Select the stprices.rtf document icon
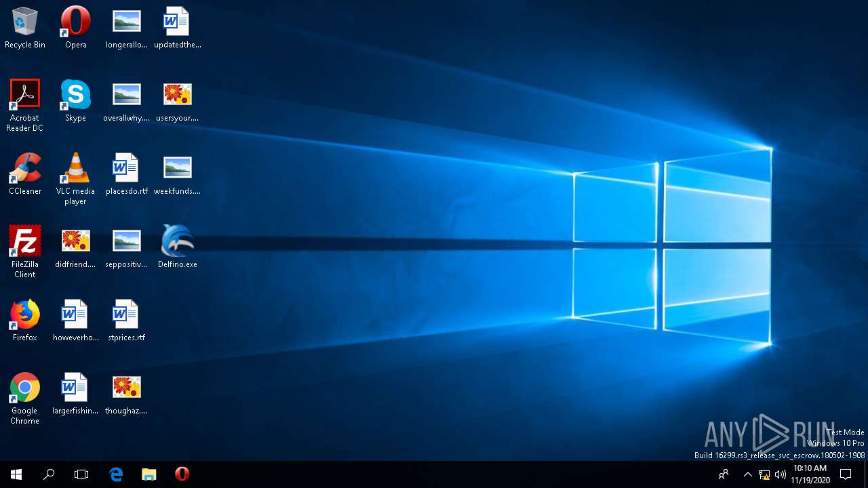Viewport: 868px width, 488px height. 127,321
